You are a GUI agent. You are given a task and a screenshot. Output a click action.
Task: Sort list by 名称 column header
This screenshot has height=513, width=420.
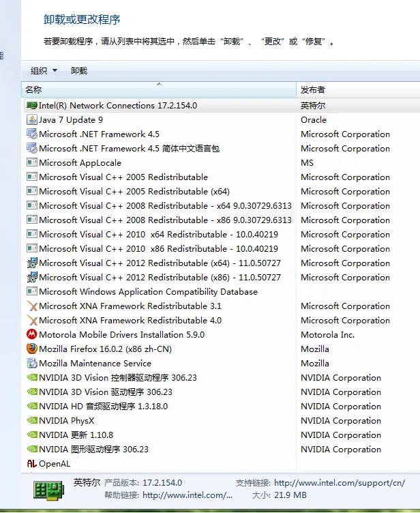pos(159,89)
